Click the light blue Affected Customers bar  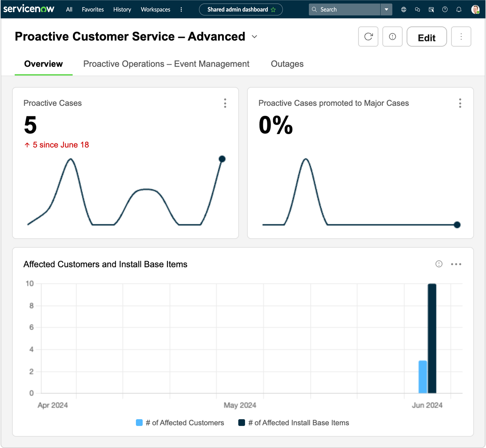(423, 377)
